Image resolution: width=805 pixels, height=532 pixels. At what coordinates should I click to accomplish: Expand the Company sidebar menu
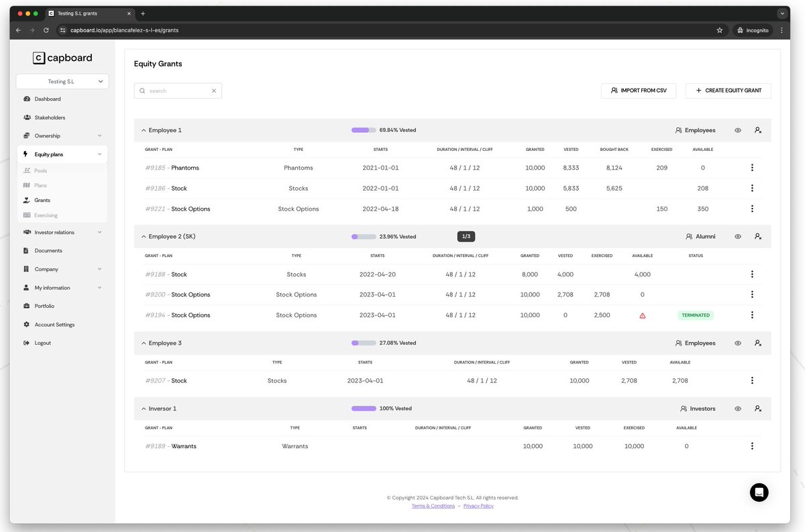click(x=62, y=269)
